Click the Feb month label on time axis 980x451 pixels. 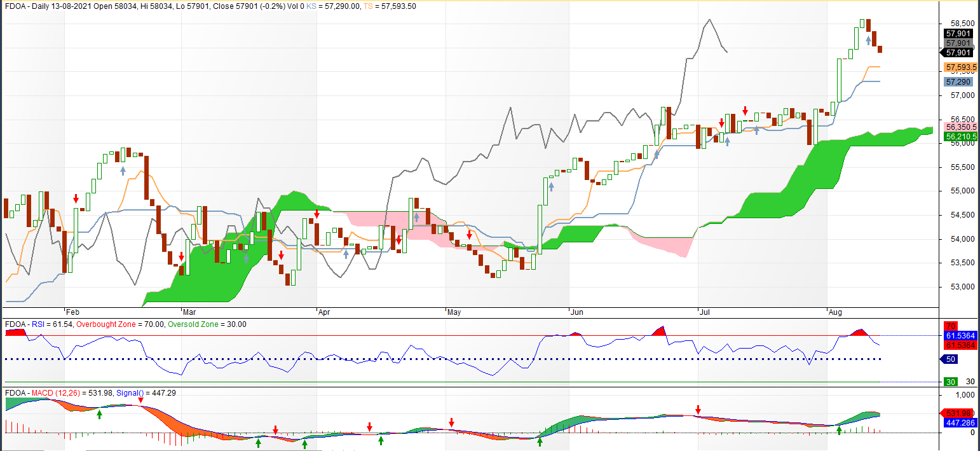[x=72, y=312]
